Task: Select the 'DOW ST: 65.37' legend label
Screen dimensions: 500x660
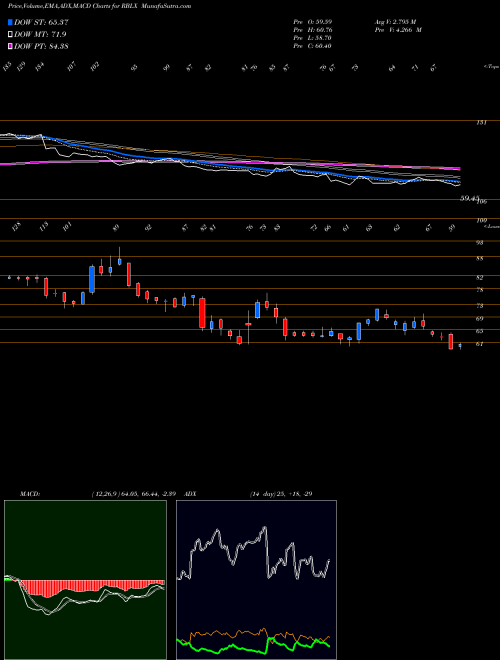Action: click(x=41, y=22)
